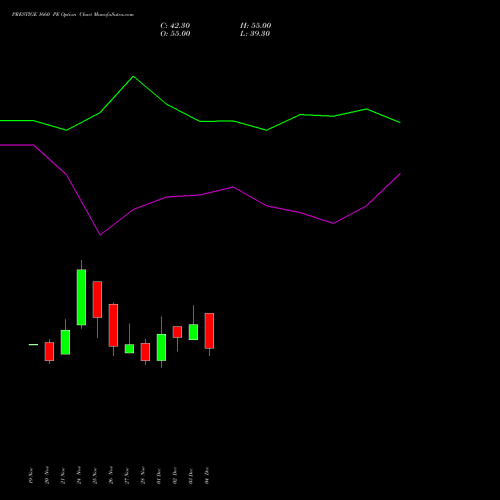Select the closing price value C: 42.30
The height and width of the screenshot is (500, 500).
(x=175, y=26)
